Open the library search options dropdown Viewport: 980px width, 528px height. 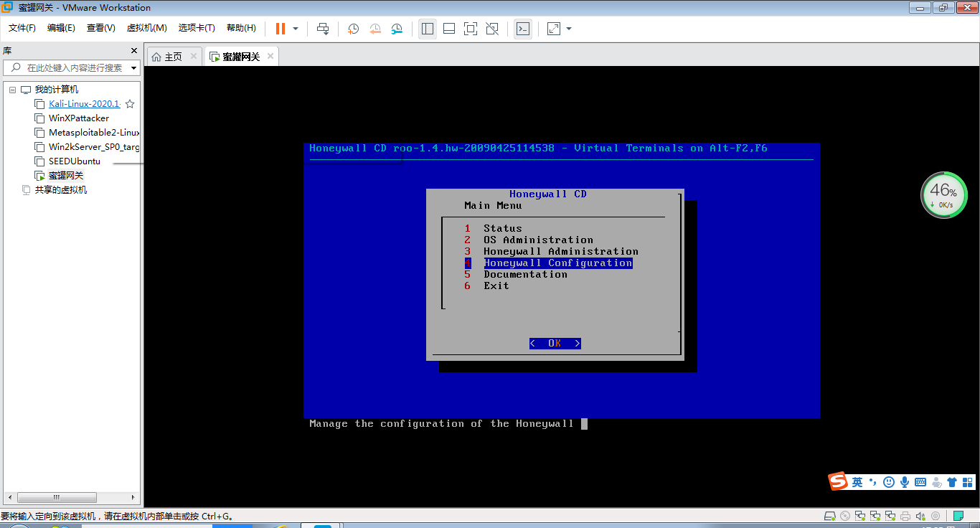[133, 68]
